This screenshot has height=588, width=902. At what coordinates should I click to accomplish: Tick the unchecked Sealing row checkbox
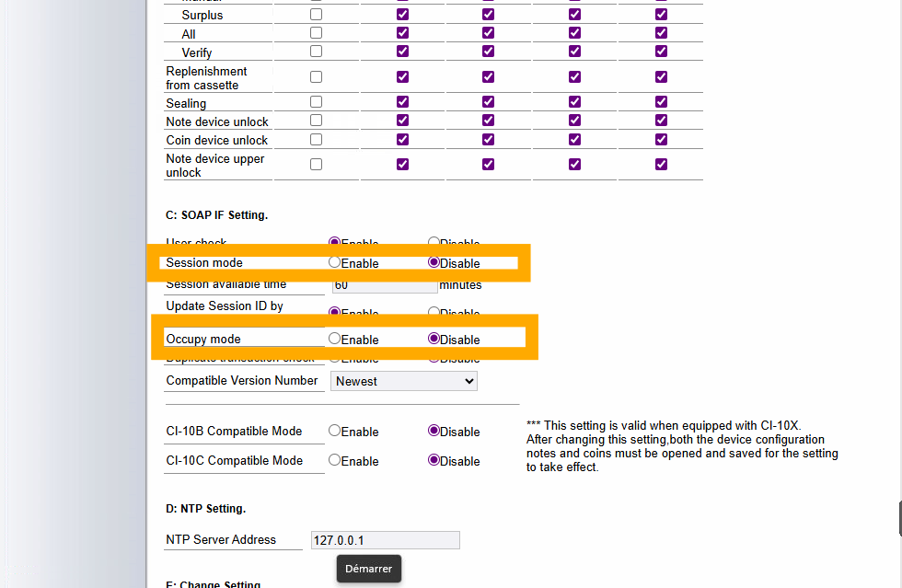316,102
